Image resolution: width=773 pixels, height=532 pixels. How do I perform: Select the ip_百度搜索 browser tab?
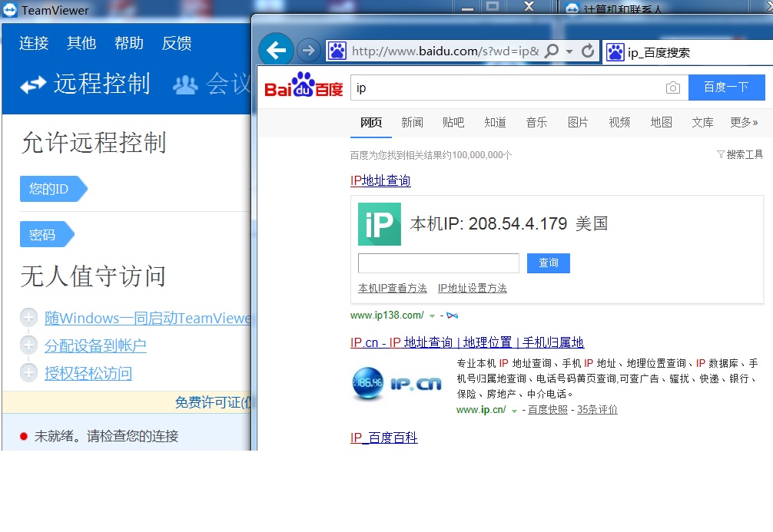tap(687, 51)
